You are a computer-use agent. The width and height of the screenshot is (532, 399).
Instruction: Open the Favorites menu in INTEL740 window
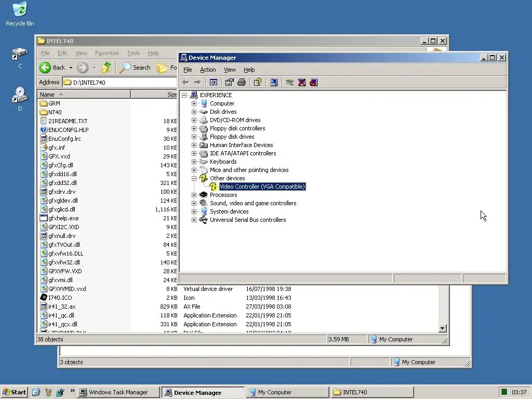107,53
